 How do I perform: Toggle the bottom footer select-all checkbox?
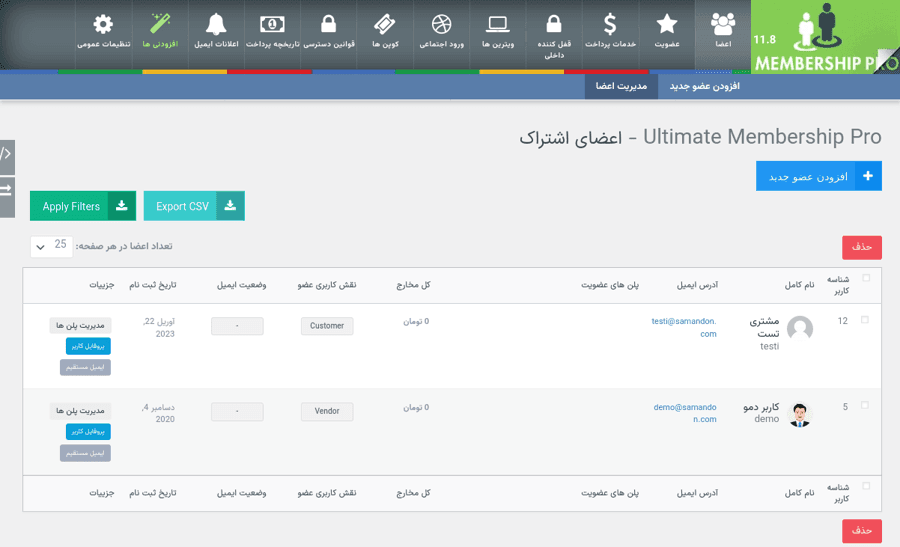(x=866, y=486)
